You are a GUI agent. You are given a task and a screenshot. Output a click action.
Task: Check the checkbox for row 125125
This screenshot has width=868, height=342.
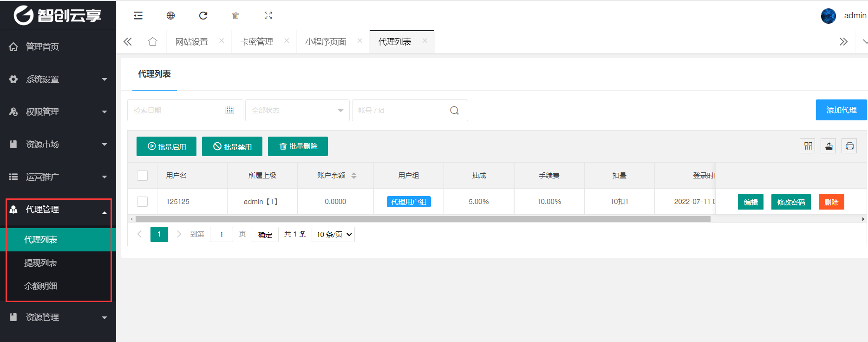coord(143,202)
